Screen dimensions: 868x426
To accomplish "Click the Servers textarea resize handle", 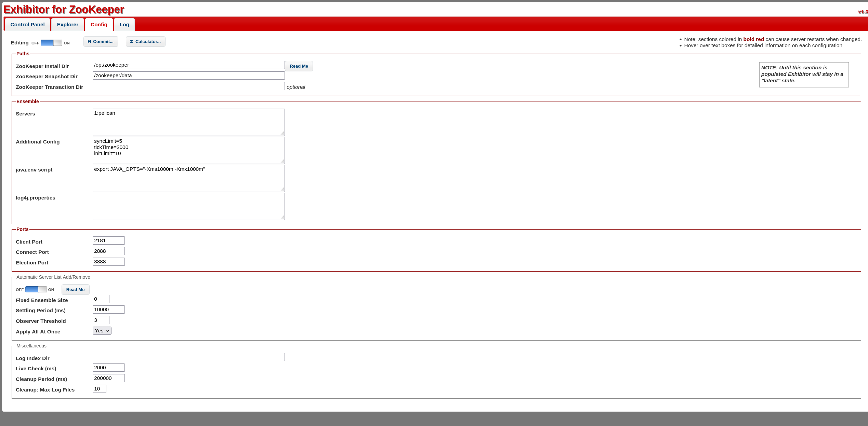I will tap(282, 133).
